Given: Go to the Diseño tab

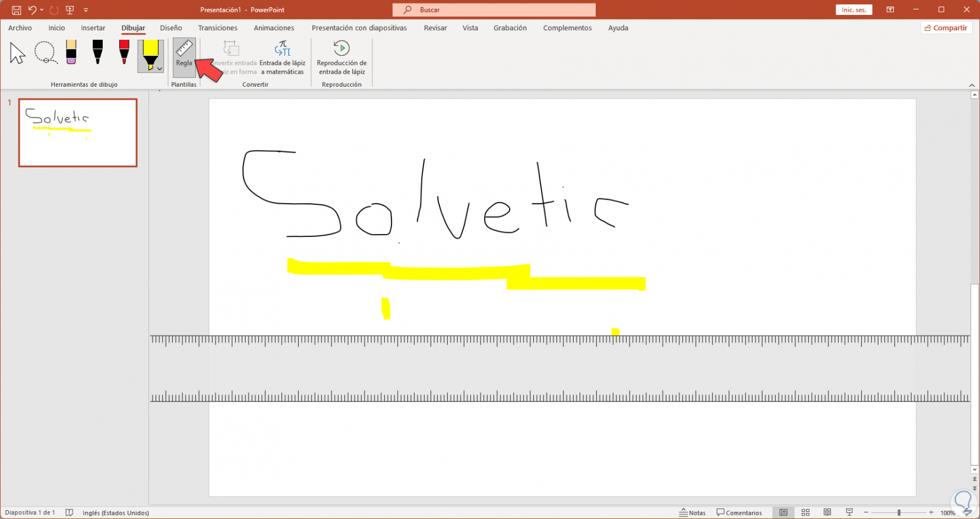Looking at the screenshot, I should [x=171, y=28].
